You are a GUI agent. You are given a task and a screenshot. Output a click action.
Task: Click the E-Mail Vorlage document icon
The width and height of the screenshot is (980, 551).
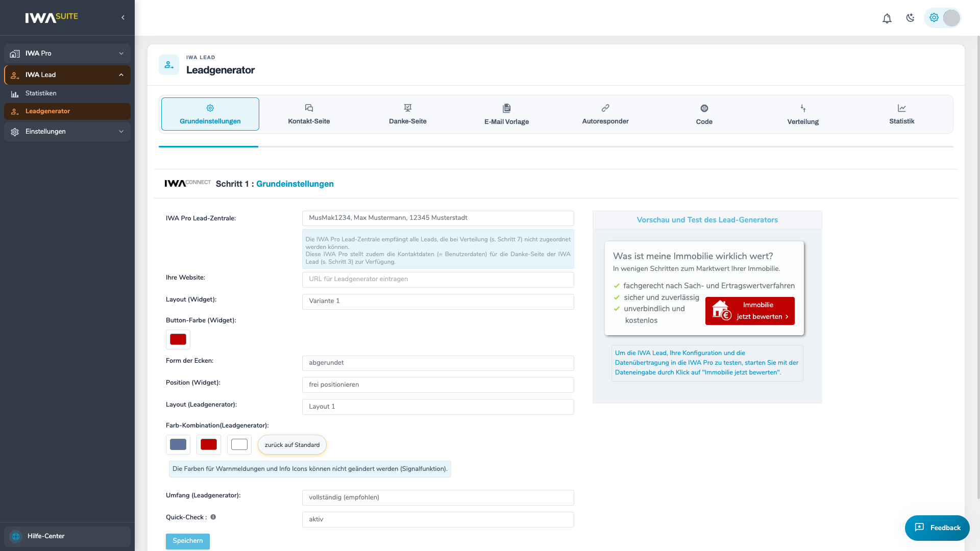(506, 108)
